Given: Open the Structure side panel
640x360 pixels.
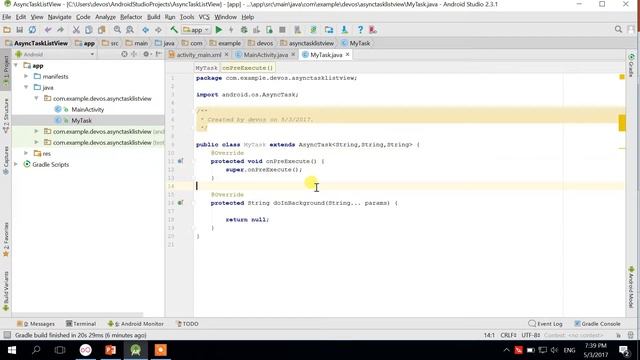Looking at the screenshot, I should (6, 116).
